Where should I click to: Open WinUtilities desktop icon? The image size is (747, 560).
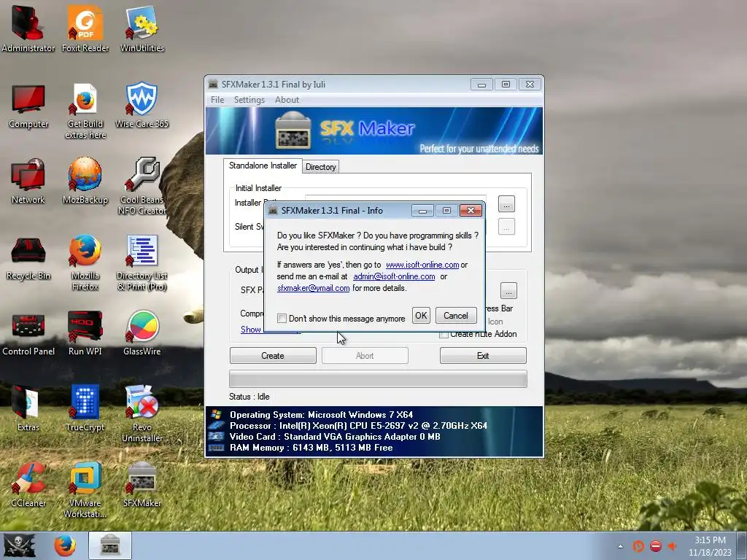[x=142, y=29]
